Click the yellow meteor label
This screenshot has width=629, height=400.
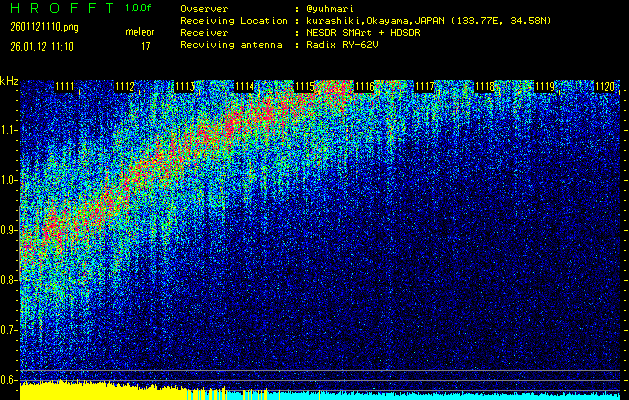(x=139, y=32)
